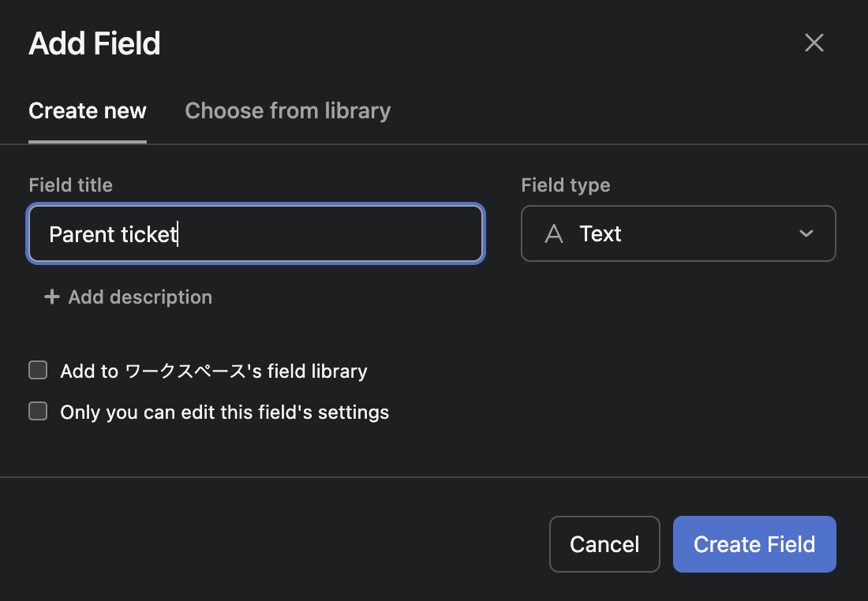This screenshot has height=601, width=868.
Task: Select the Create new tab
Action: (x=87, y=110)
